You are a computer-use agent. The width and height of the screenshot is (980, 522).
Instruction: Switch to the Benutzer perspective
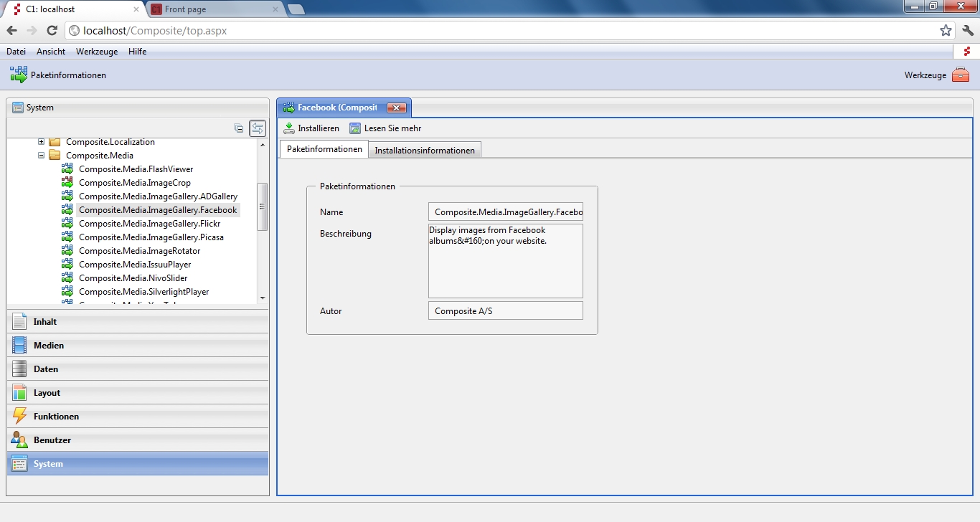pyautogui.click(x=52, y=440)
